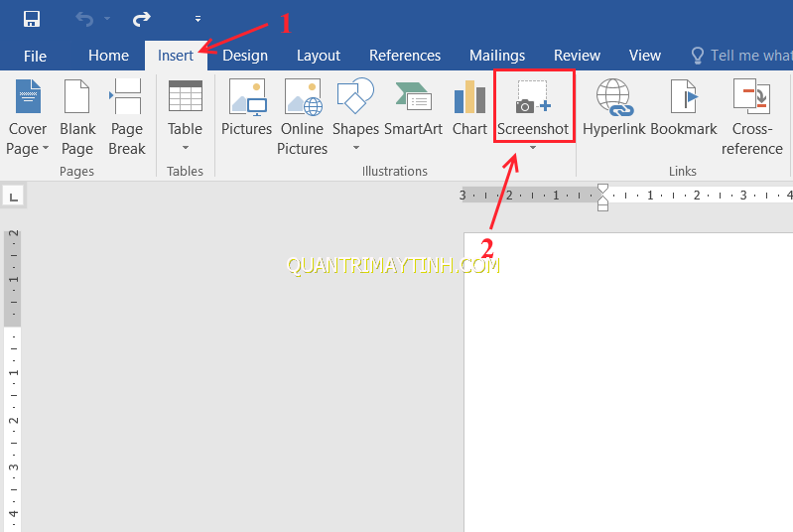Open Customize Quick Access Toolbar dropdown
The height and width of the screenshot is (532, 793).
tap(198, 19)
